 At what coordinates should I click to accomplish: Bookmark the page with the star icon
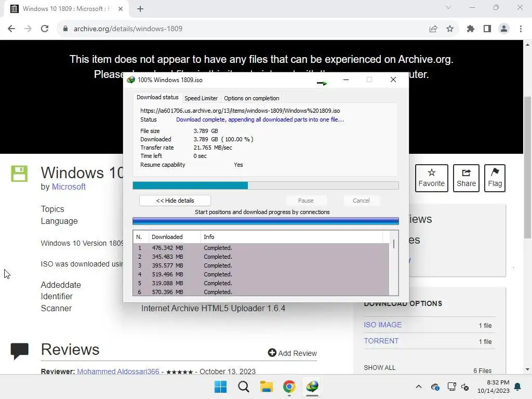[x=450, y=29]
